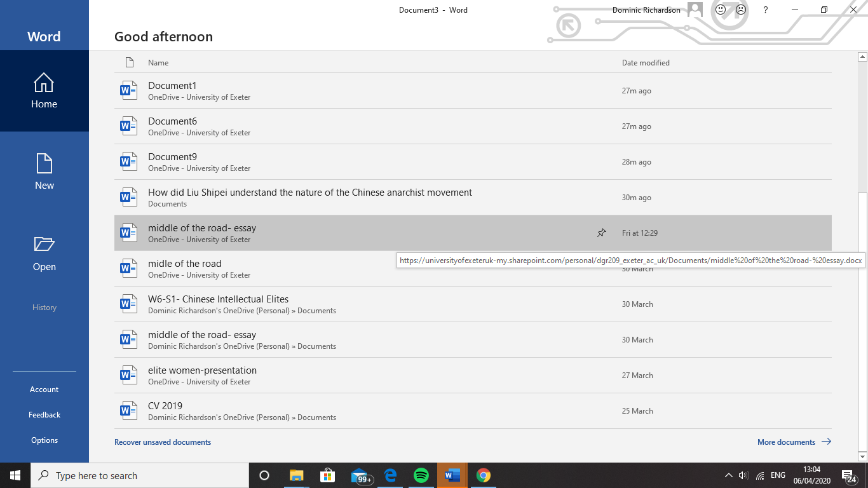The height and width of the screenshot is (488, 868).
Task: Open the Open folder section
Action: [44, 254]
